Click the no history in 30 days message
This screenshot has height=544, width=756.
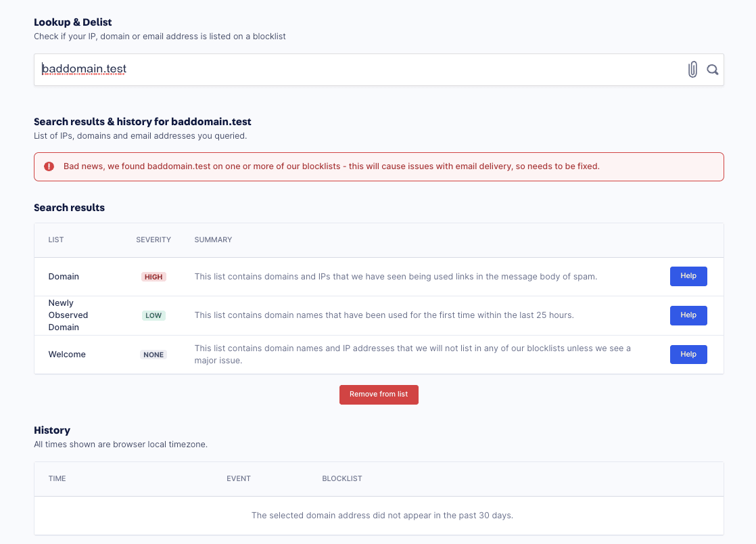coord(382,516)
